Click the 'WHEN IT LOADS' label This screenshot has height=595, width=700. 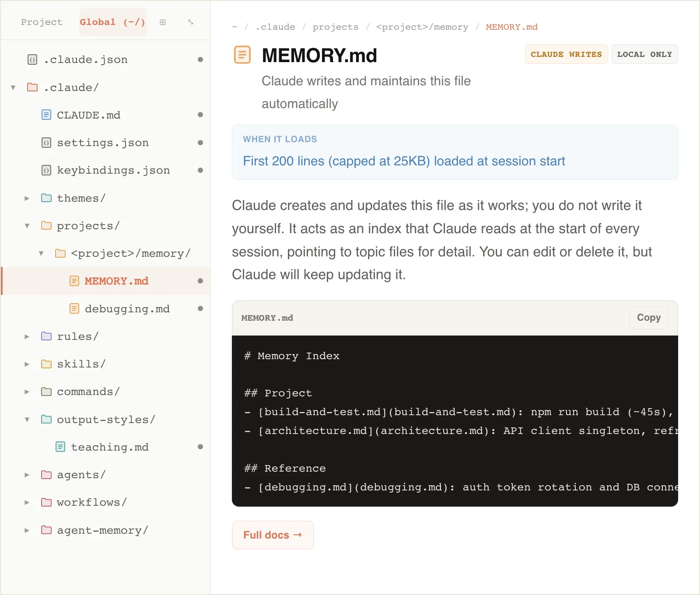(280, 139)
